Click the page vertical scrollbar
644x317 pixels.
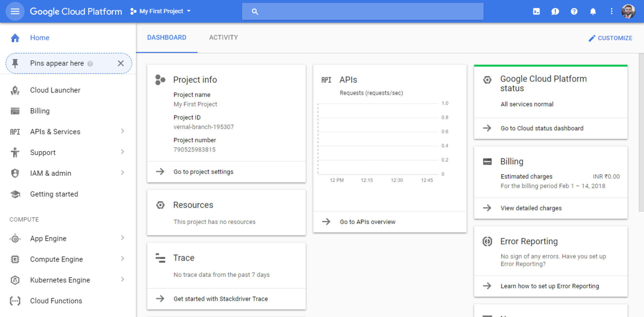641,132
